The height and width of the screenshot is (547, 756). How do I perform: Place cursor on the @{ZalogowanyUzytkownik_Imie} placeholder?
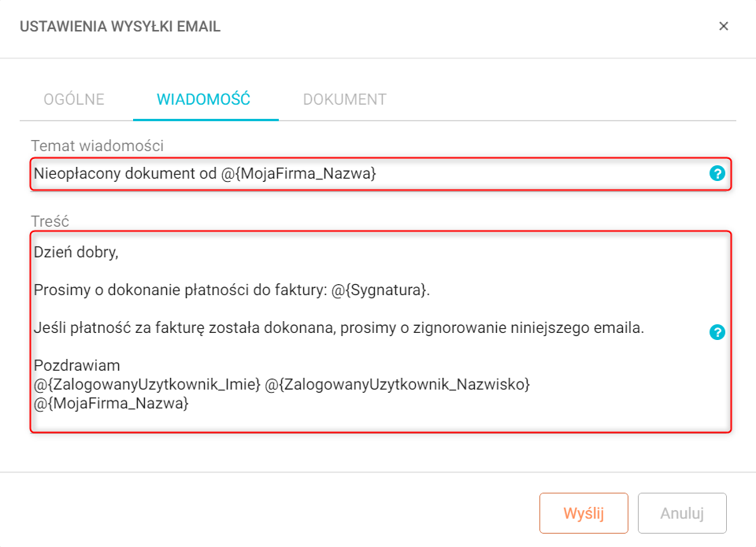click(147, 384)
